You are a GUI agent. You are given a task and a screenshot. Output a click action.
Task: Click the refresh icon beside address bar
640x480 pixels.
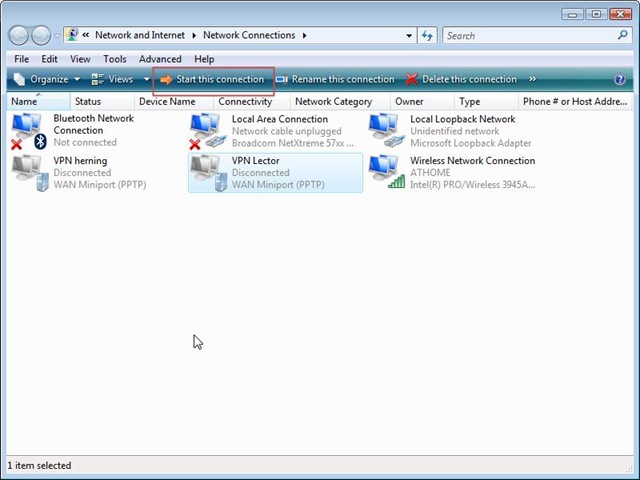(427, 36)
